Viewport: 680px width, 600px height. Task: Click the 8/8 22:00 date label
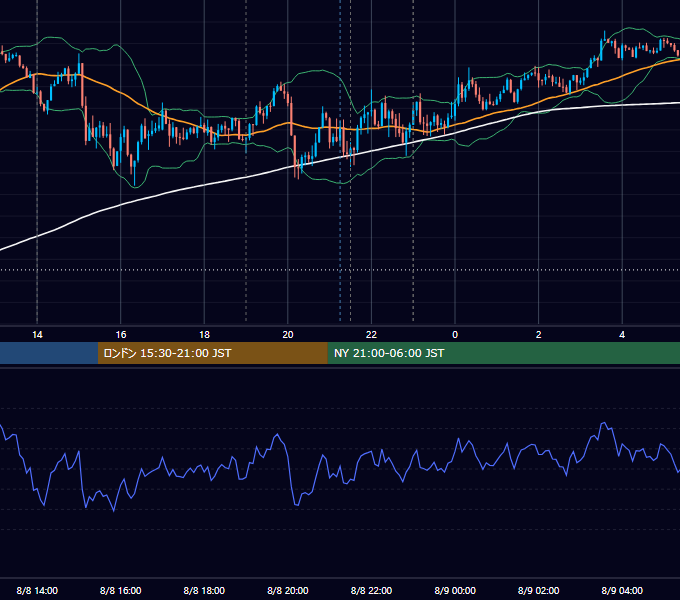(x=371, y=590)
